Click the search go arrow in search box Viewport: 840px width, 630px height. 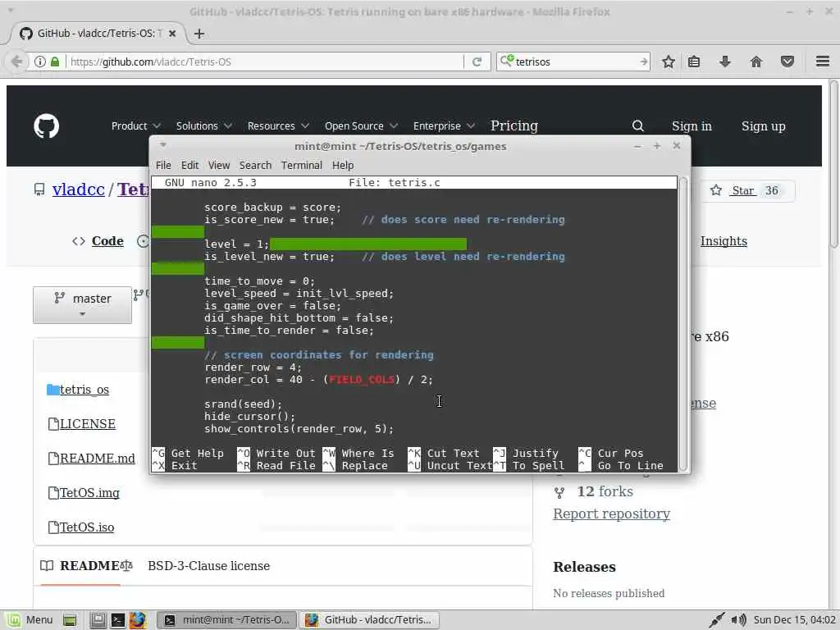643,62
